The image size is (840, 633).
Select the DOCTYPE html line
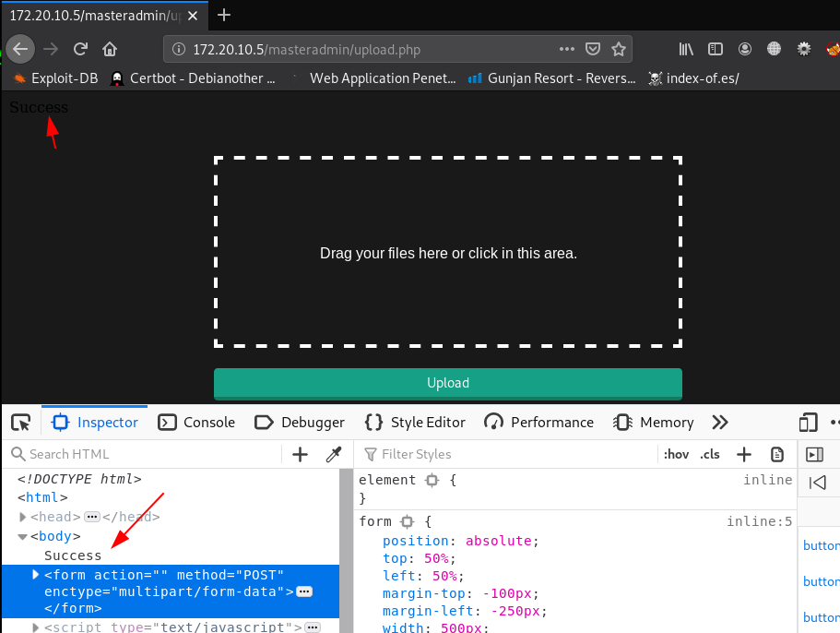tap(79, 479)
